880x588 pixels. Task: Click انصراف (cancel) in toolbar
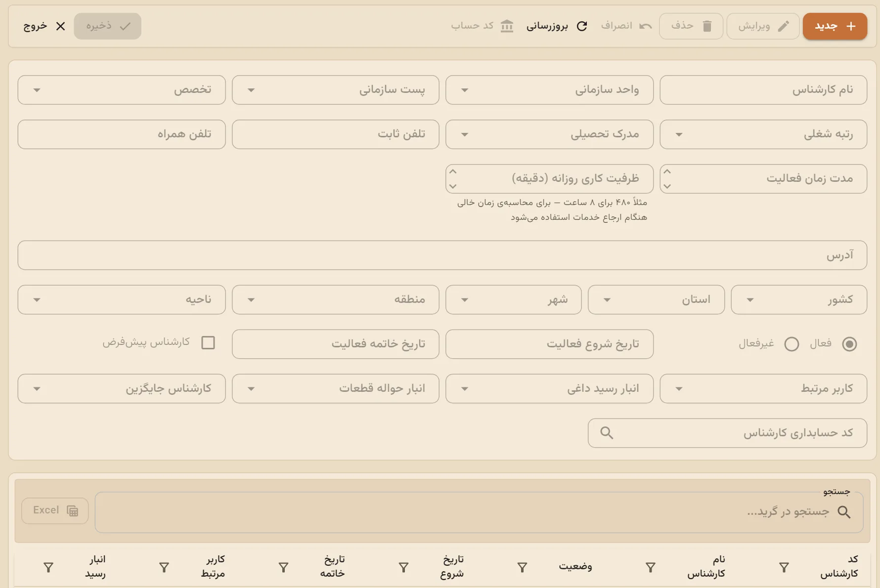coord(626,26)
